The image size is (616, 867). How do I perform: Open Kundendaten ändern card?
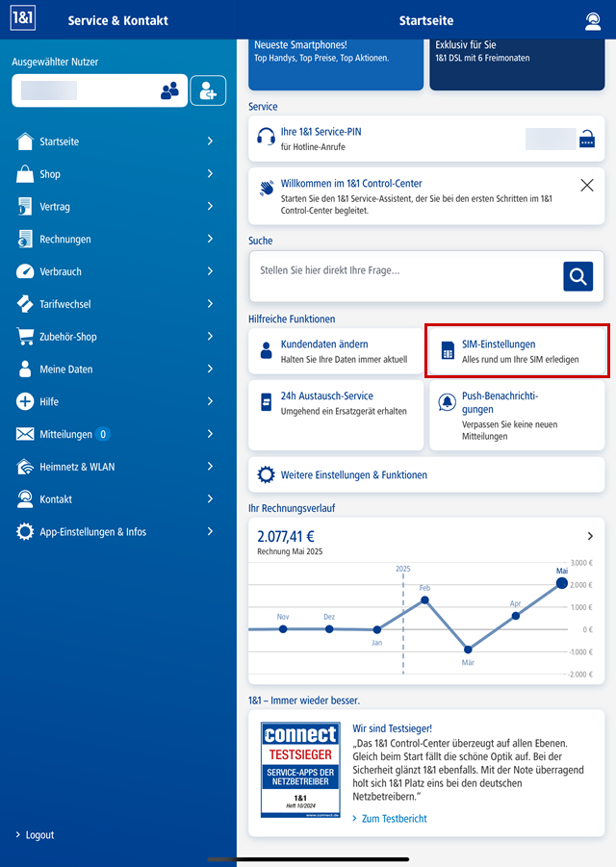[336, 351]
